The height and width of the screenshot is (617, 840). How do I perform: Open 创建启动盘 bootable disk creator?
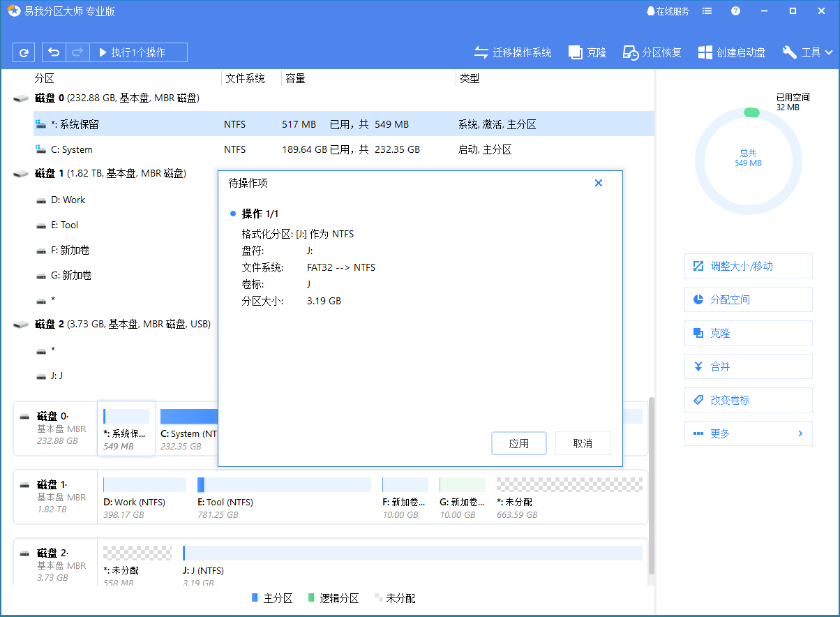(705, 52)
